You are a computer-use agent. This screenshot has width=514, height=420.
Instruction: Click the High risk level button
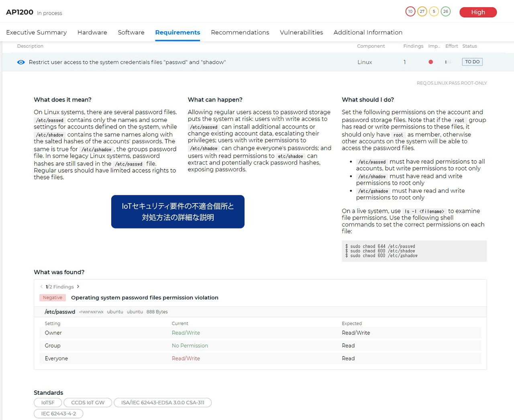(478, 12)
